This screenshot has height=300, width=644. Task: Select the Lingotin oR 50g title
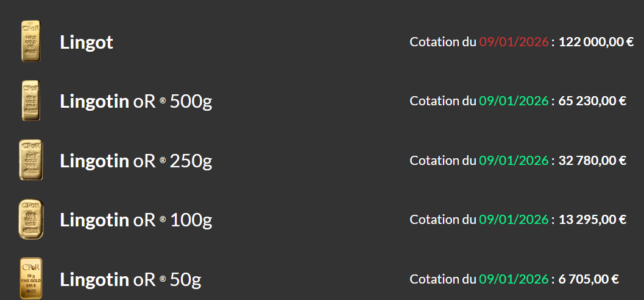tap(130, 279)
